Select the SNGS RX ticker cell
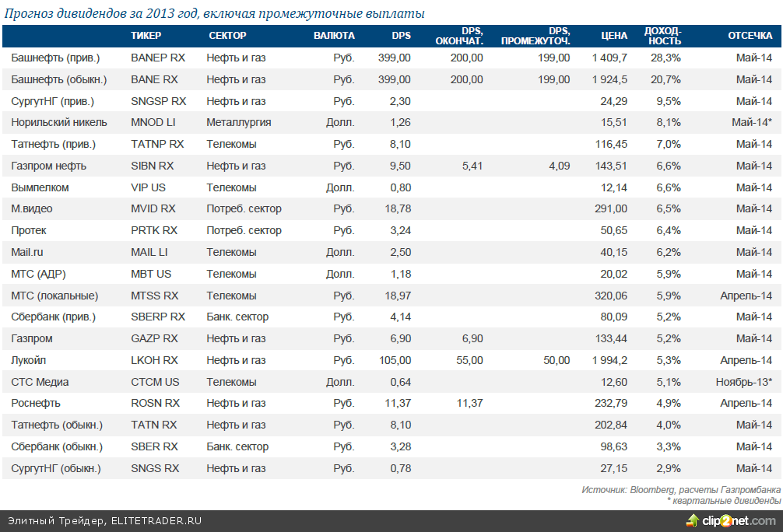Viewport: 783px width, 532px height. (155, 469)
